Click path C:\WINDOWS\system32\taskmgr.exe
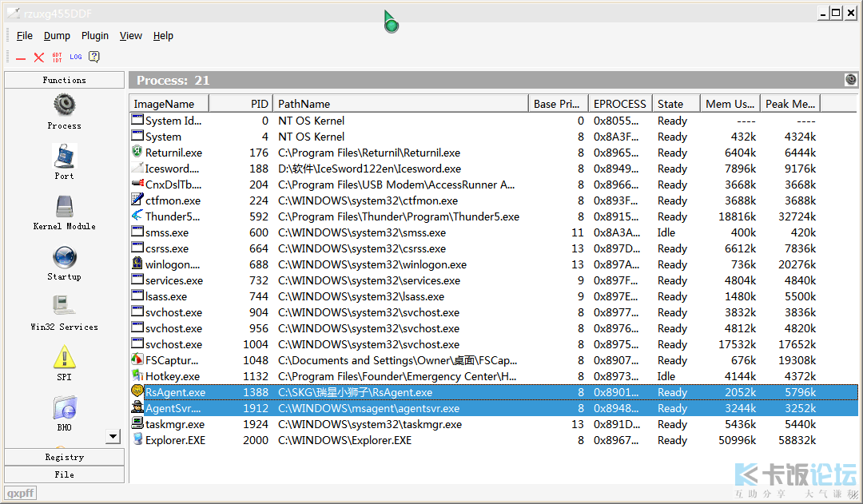The image size is (863, 504). click(370, 424)
